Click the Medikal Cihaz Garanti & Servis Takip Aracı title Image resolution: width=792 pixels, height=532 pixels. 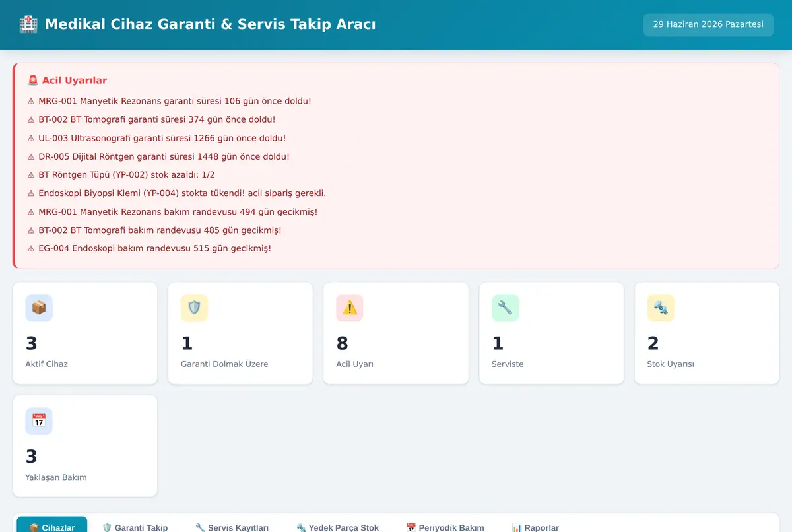point(211,24)
